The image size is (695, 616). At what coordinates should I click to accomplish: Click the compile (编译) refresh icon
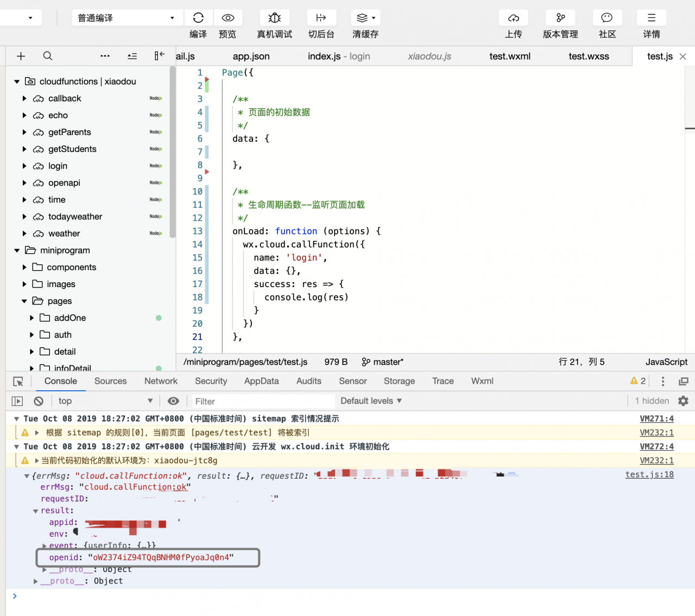198,18
